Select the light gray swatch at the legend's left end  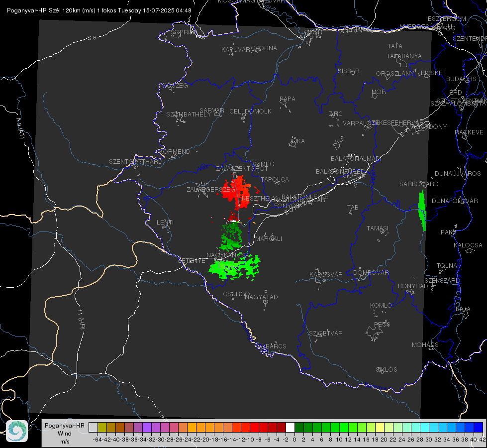tap(93, 427)
